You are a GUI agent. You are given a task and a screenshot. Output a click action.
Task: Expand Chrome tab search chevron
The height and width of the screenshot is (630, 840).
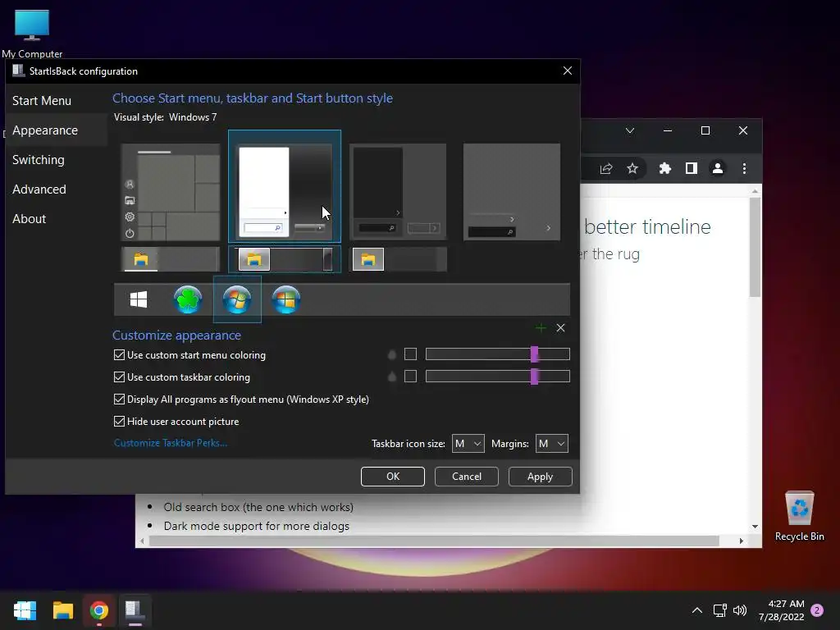tap(630, 130)
